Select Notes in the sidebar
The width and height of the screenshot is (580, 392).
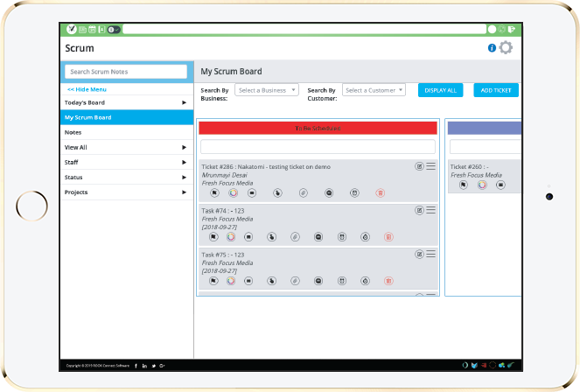tap(127, 132)
